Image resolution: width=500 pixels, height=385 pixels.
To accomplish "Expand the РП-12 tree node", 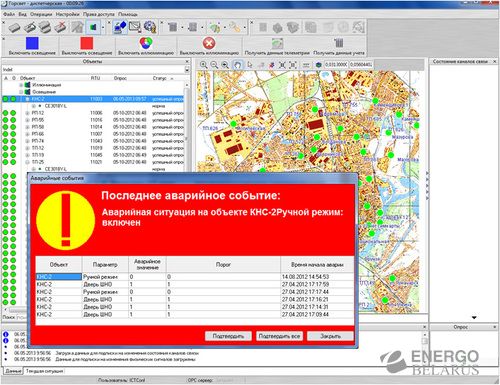I will 27,113.
